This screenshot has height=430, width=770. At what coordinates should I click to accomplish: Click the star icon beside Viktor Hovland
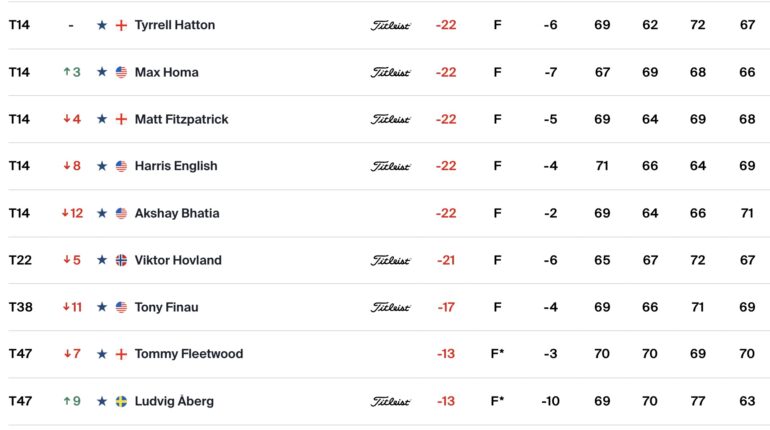click(102, 260)
